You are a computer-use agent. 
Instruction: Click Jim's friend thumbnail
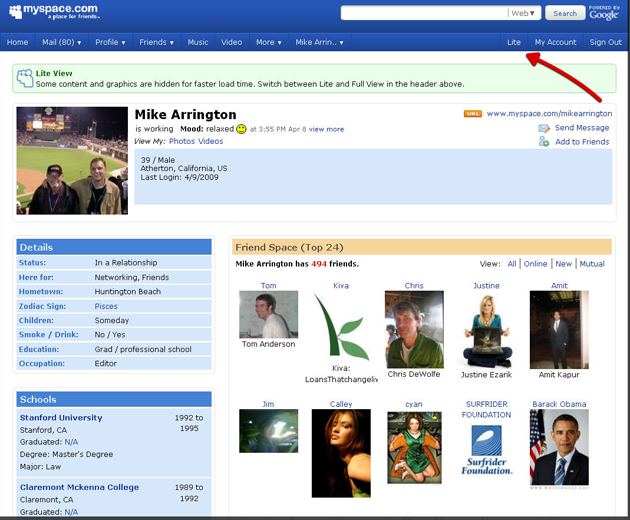point(268,431)
